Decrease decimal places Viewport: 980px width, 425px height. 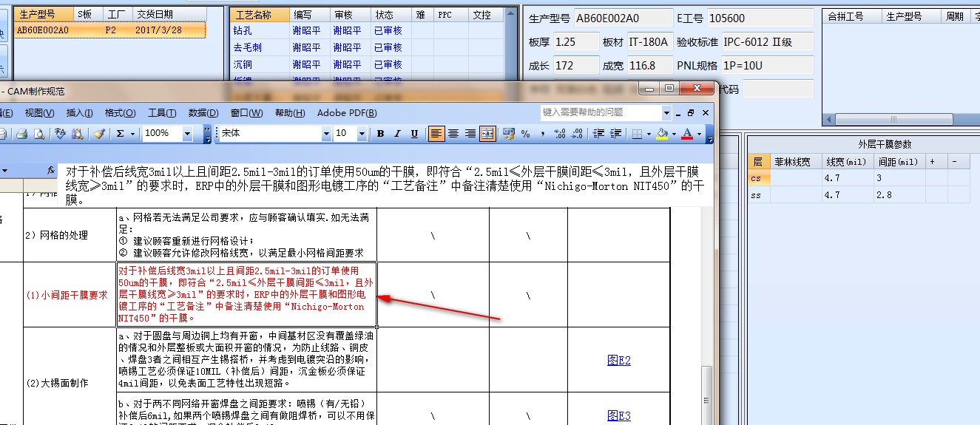tap(576, 134)
